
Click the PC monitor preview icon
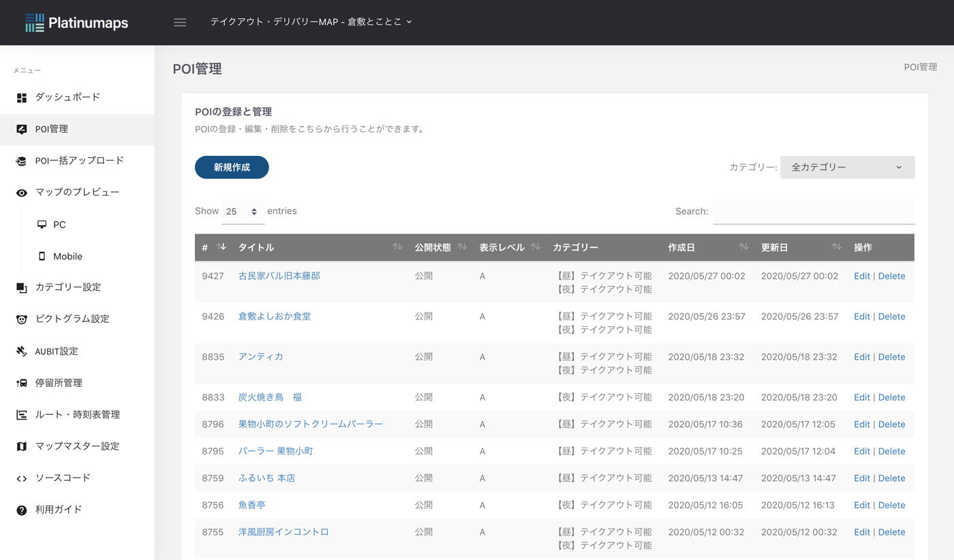pyautogui.click(x=41, y=224)
